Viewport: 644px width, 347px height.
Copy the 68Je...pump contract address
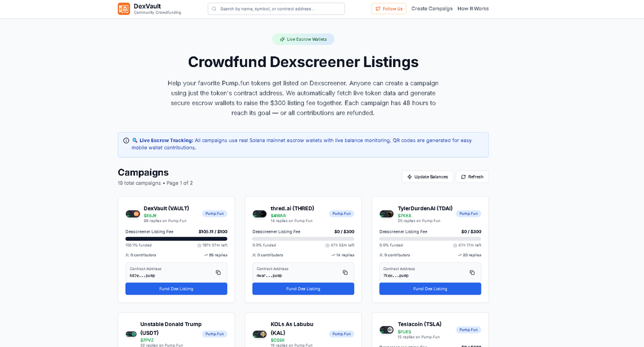pyautogui.click(x=218, y=272)
